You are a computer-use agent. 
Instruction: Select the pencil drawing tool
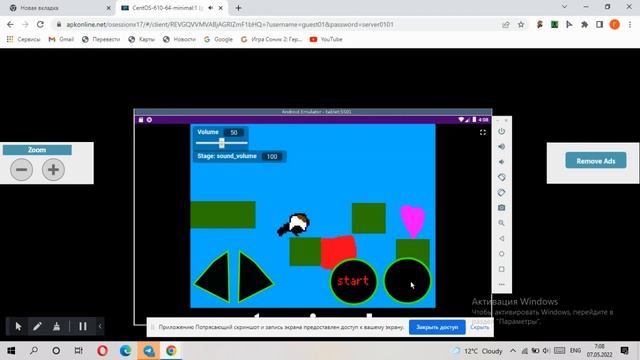click(37, 327)
